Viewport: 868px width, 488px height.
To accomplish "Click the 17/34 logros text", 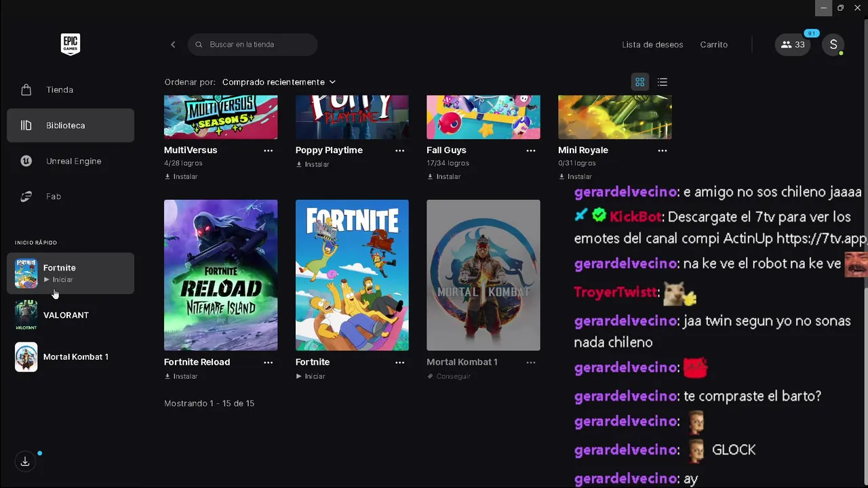I will pos(448,163).
